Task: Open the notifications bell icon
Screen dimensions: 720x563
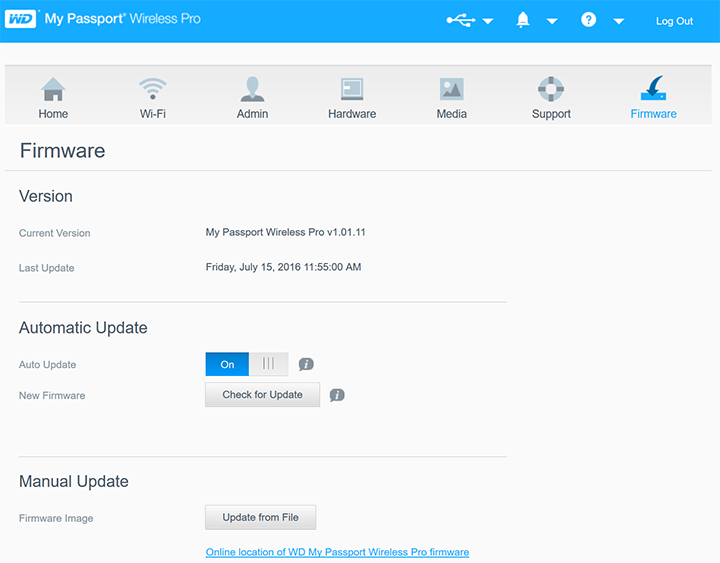Action: [x=522, y=20]
